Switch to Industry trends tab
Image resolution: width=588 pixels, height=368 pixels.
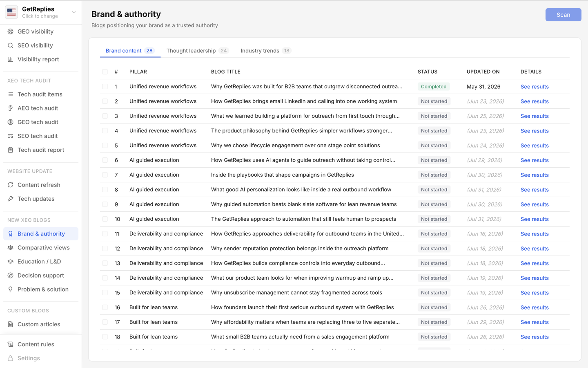tap(266, 51)
